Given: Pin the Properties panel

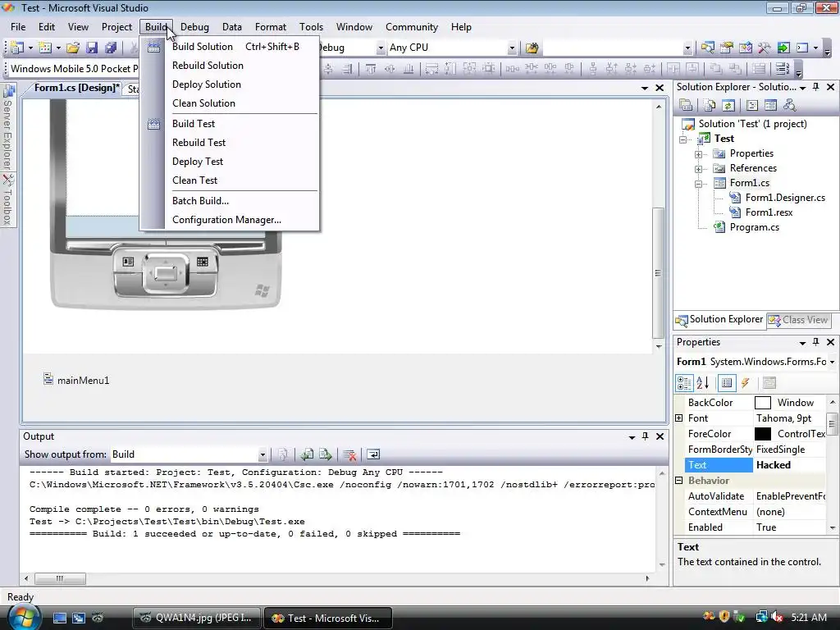Looking at the screenshot, I should click(816, 342).
